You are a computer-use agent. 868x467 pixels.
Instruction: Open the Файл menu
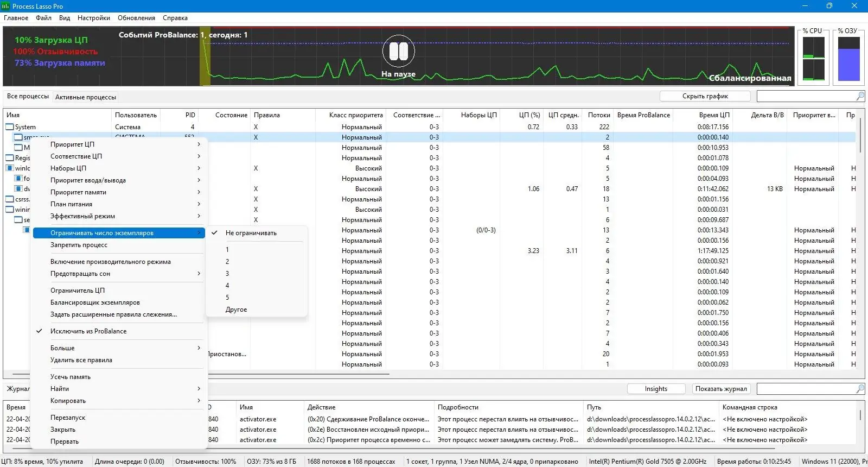pos(44,18)
